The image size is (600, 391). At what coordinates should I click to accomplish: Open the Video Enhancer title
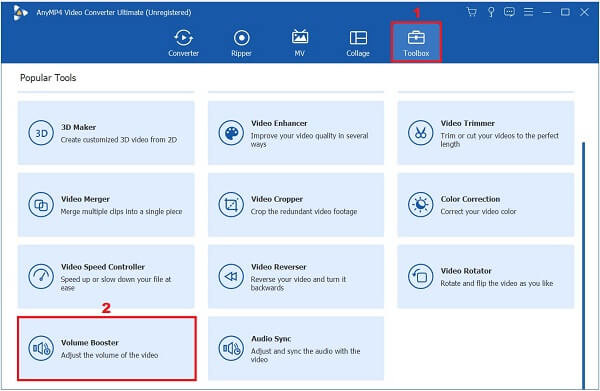279,123
